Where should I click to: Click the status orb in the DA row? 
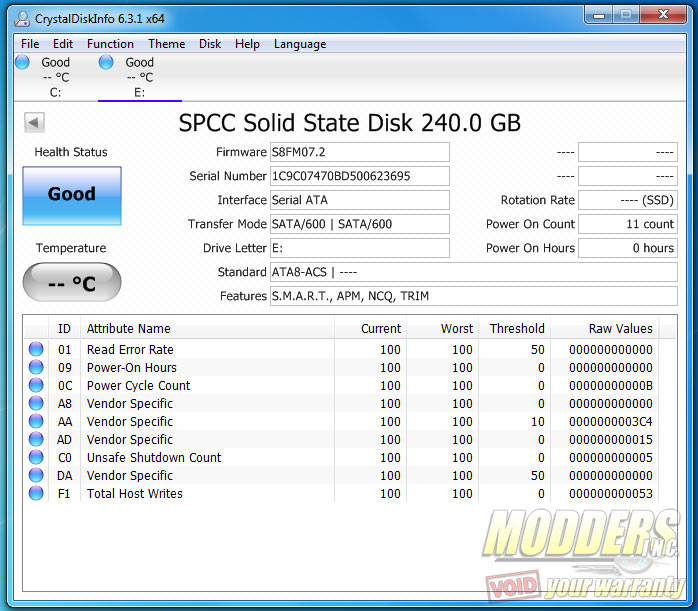[36, 476]
